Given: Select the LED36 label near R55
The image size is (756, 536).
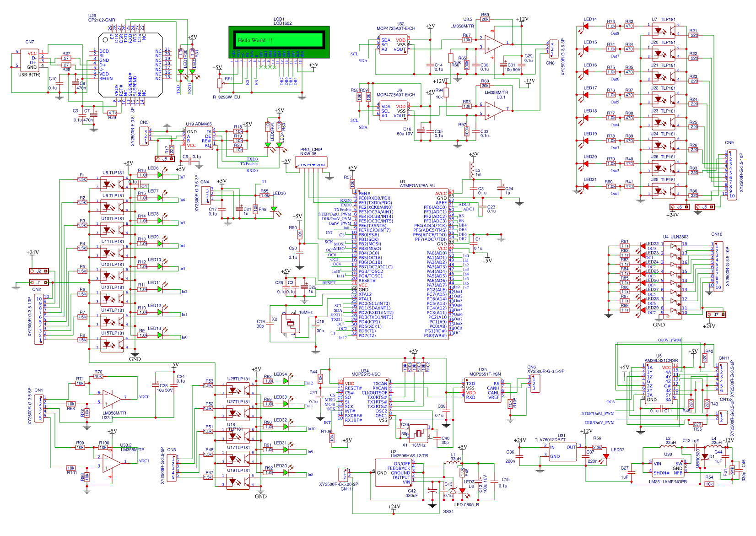Looking at the screenshot, I should pyautogui.click(x=279, y=193).
